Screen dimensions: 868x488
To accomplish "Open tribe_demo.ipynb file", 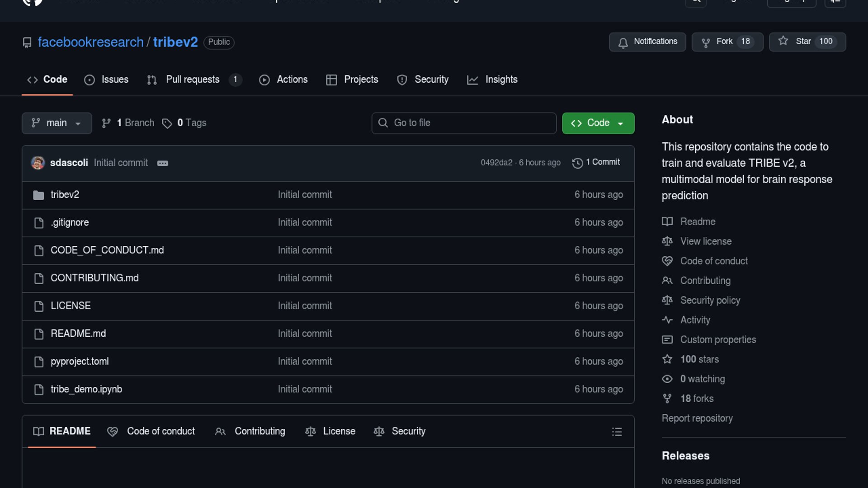I will click(86, 389).
